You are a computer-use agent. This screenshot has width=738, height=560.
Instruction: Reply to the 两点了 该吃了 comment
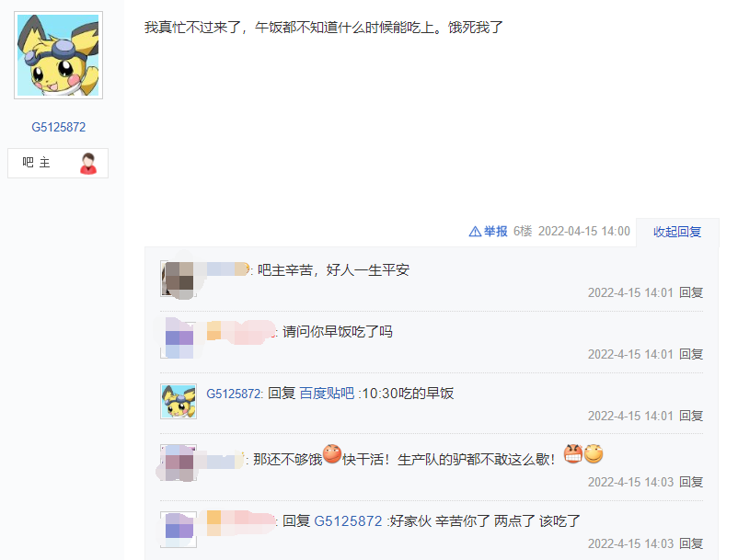click(x=691, y=543)
